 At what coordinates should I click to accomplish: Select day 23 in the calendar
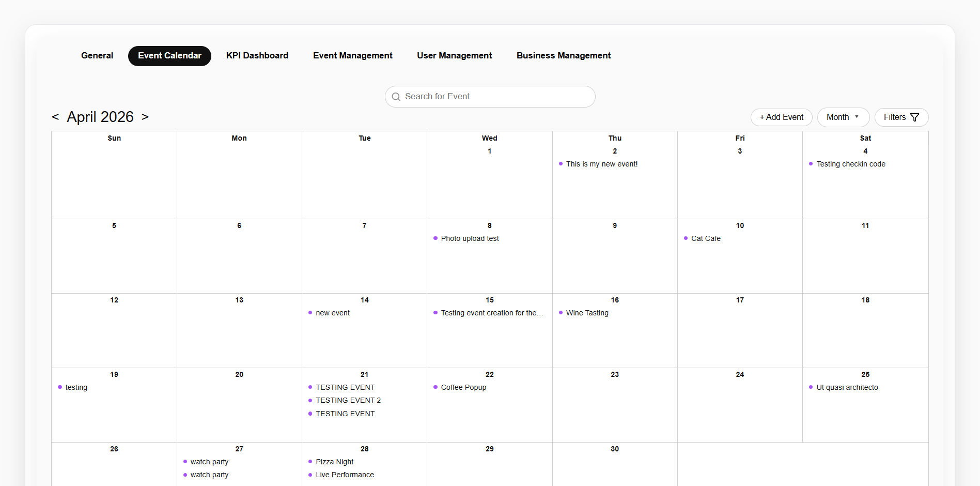click(615, 374)
